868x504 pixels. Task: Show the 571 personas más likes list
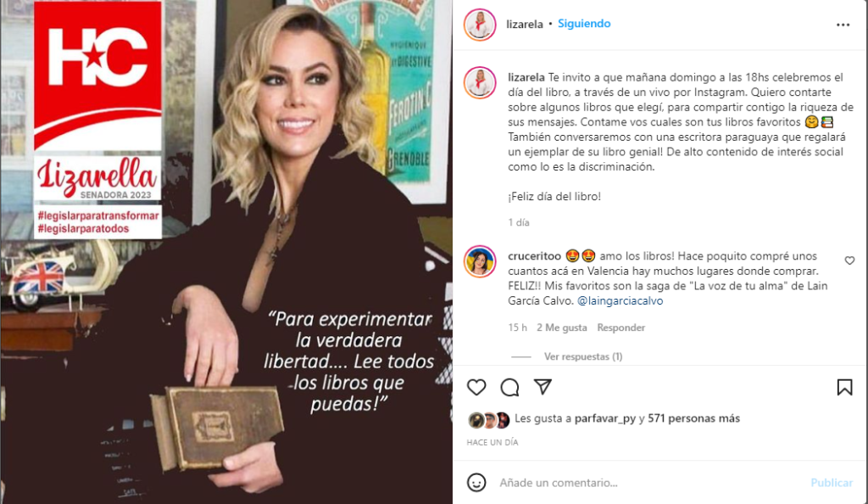pos(693,418)
